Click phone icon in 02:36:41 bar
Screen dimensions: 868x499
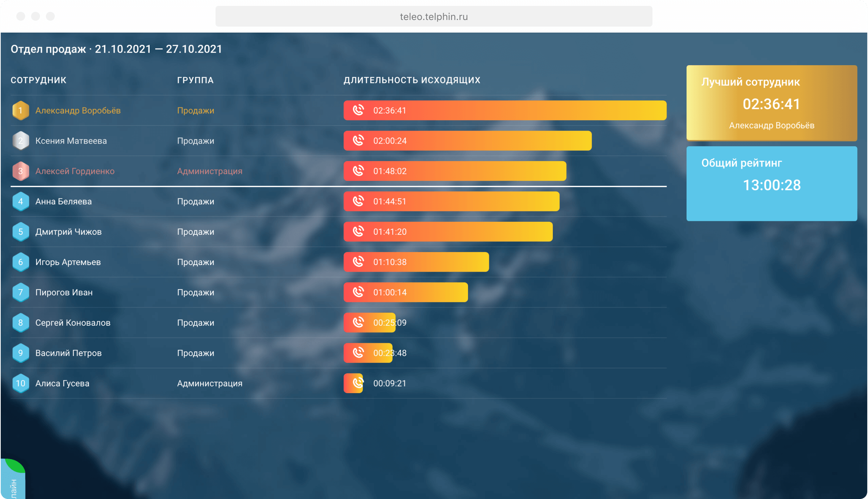(x=358, y=110)
